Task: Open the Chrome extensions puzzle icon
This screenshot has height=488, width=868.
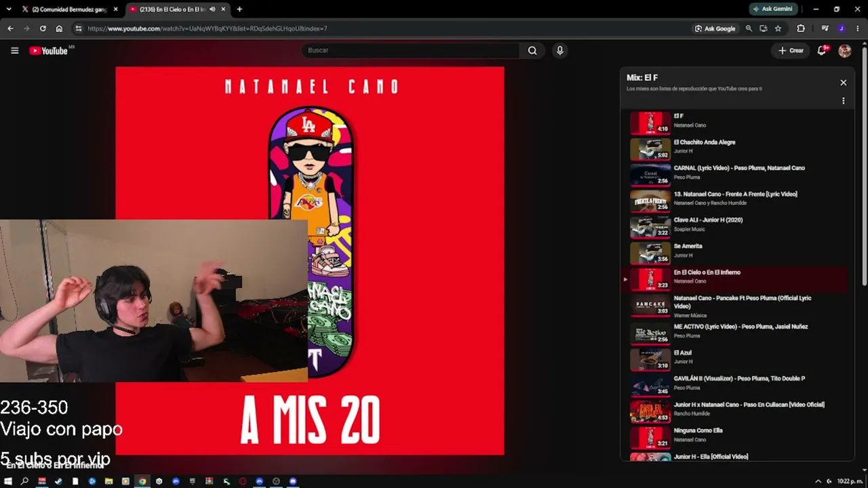Action: (801, 28)
